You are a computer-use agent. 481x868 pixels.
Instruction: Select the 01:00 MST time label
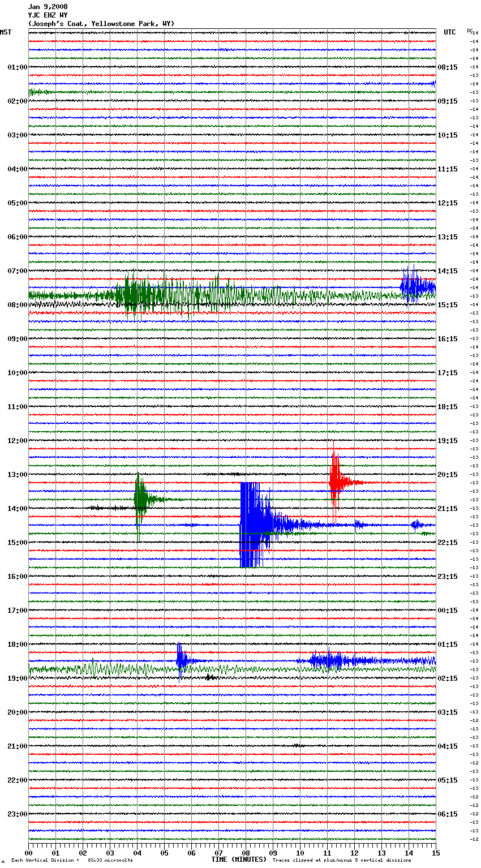click(18, 67)
